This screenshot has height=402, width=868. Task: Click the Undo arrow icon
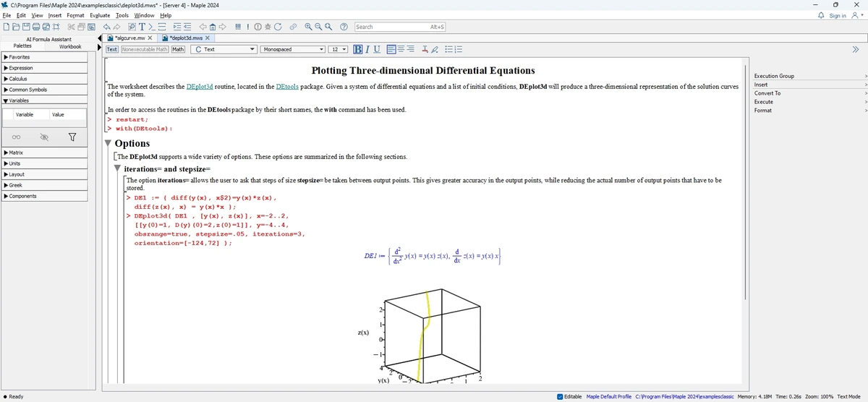click(107, 27)
